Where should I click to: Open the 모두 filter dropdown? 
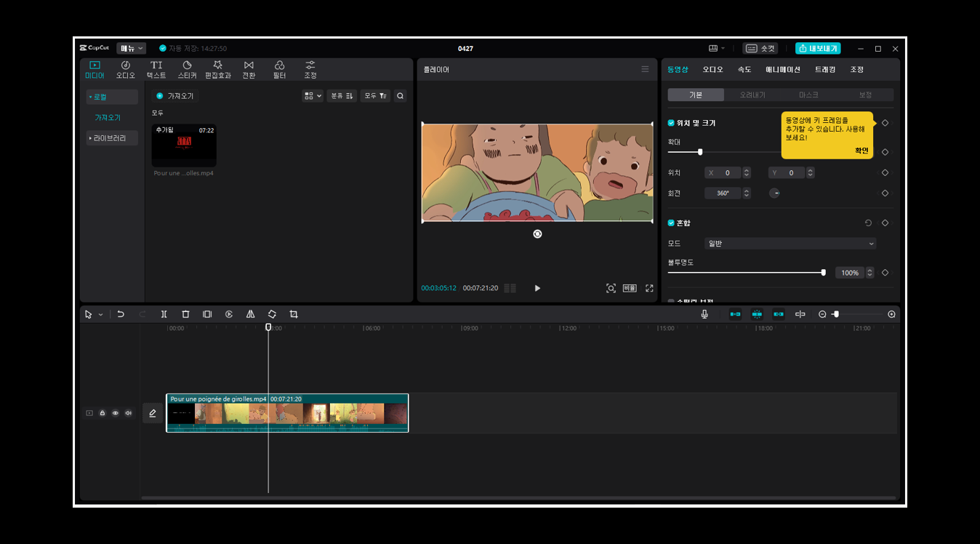click(x=376, y=96)
